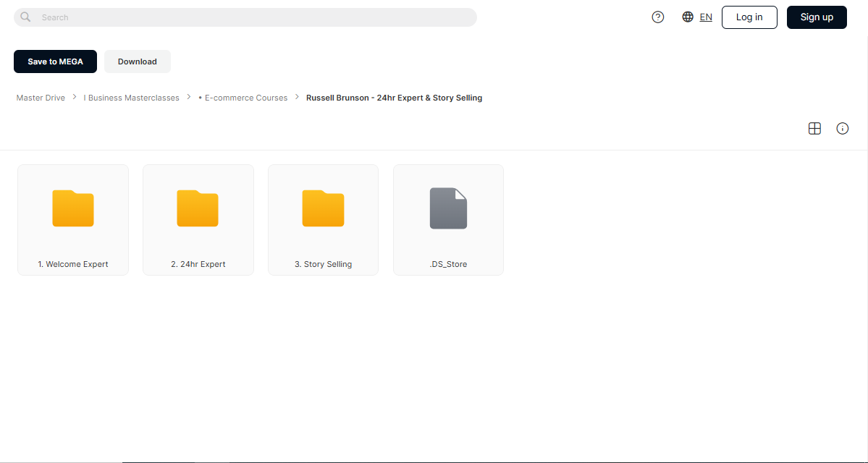
Task: Click the '2. 24hr Expert' label
Action: pos(198,264)
